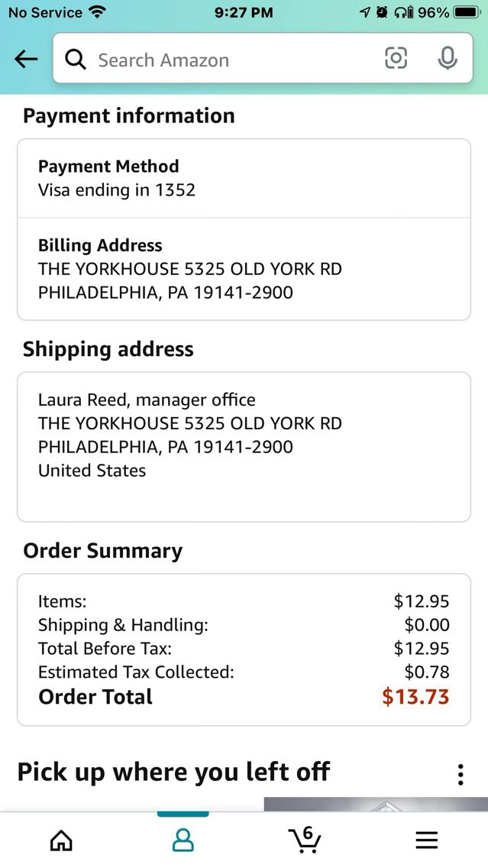Open the hamburger menu
The image size is (488, 868).
pyautogui.click(x=427, y=840)
